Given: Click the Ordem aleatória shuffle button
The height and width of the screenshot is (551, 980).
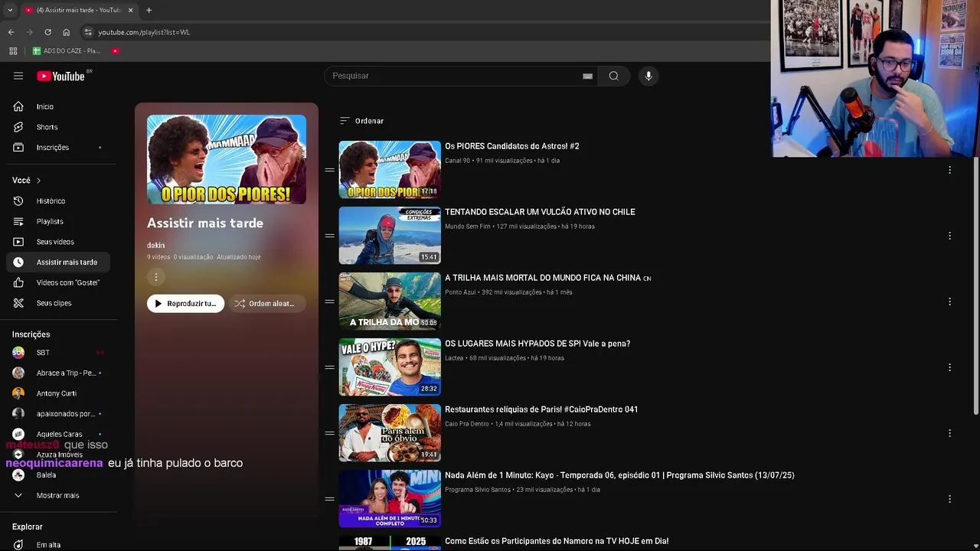Looking at the screenshot, I should [266, 304].
